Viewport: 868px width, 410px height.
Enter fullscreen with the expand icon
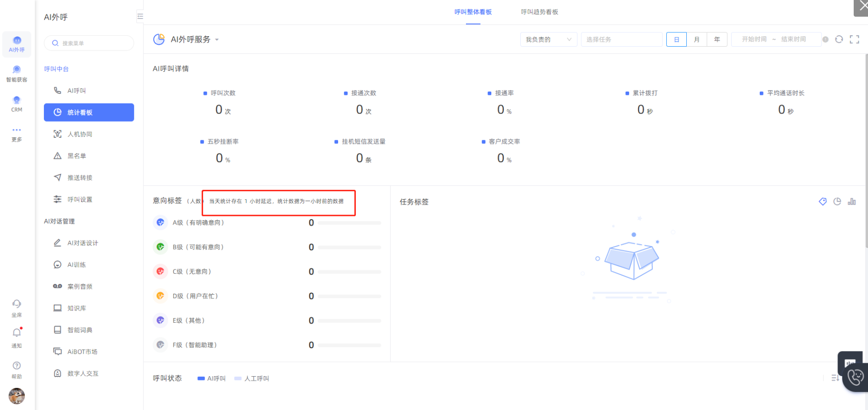click(x=854, y=39)
